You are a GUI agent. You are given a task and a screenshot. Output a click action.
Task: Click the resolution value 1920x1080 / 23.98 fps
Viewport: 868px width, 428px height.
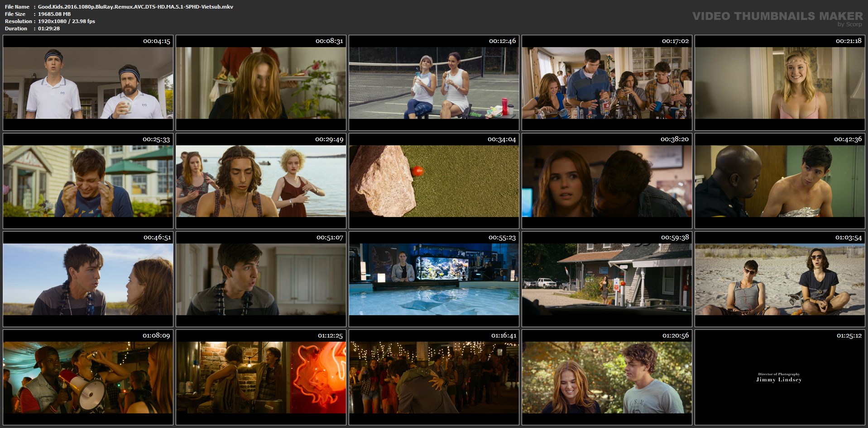pyautogui.click(x=67, y=21)
